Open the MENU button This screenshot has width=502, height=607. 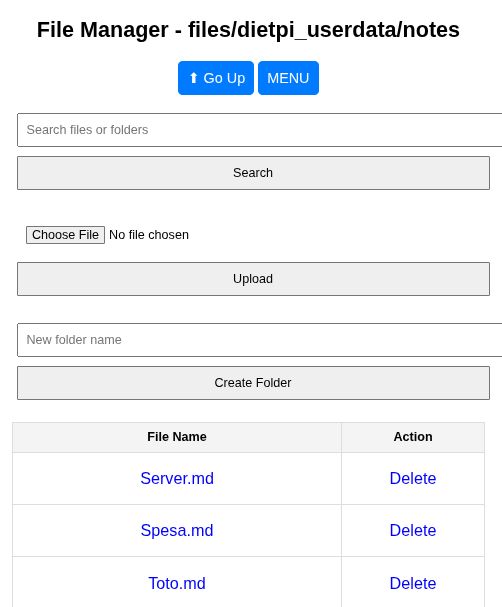pos(288,78)
